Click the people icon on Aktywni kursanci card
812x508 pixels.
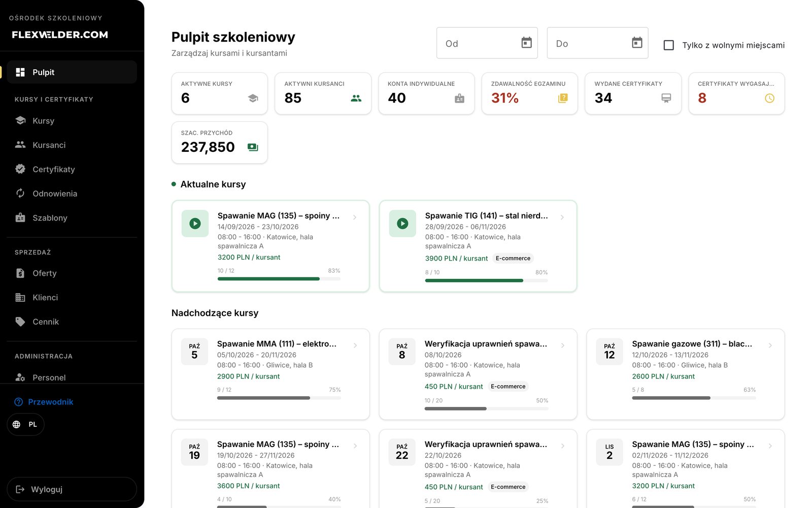point(356,98)
